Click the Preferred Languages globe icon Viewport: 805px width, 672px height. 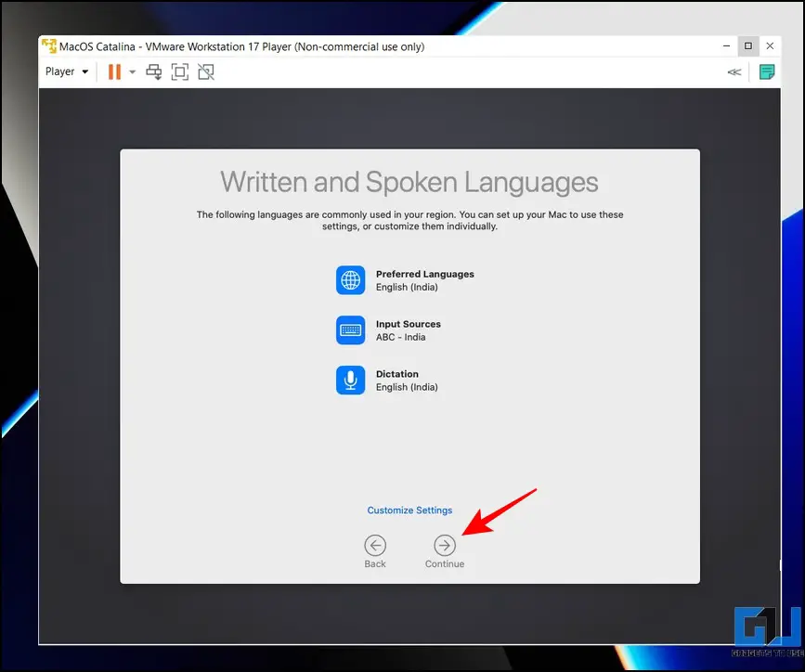click(350, 280)
